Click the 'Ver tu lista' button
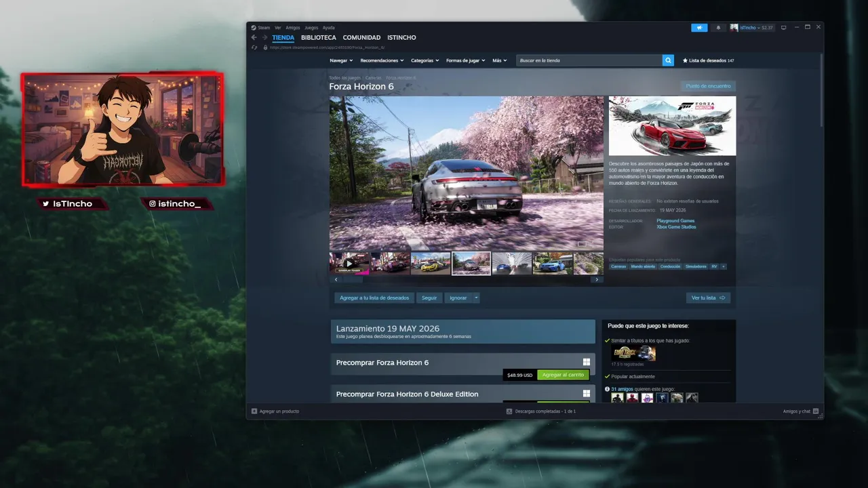 [708, 298]
